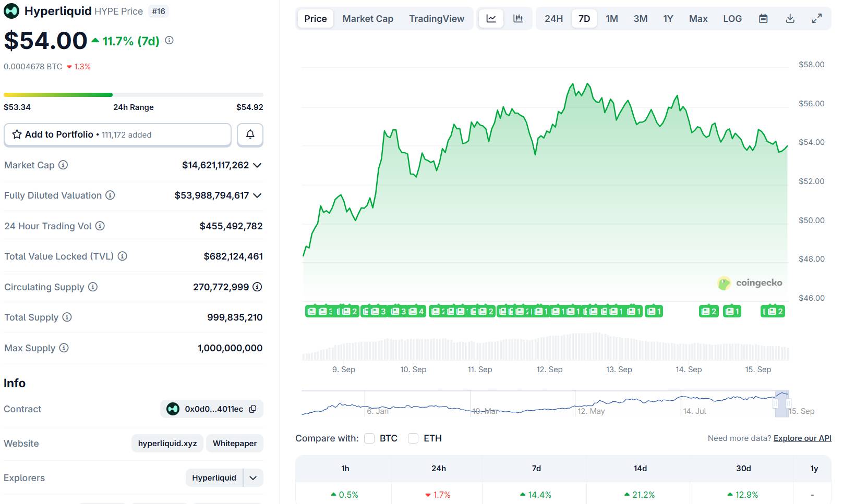843x504 pixels.
Task: Open the Explorers dropdown arrow
Action: point(253,478)
